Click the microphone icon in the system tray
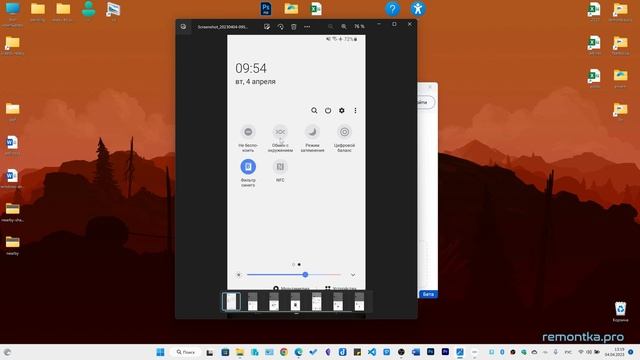Viewport: 640px width, 360px height. coord(556,352)
